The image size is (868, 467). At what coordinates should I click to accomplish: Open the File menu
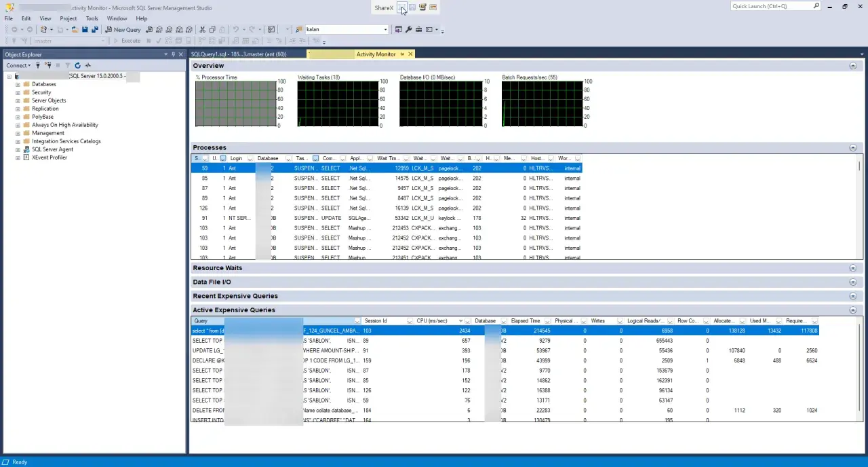(x=9, y=18)
